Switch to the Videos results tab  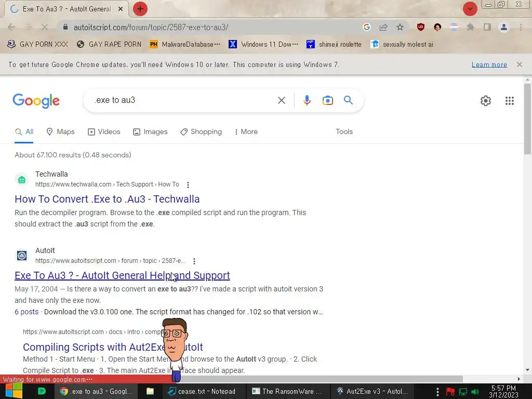pos(104,131)
